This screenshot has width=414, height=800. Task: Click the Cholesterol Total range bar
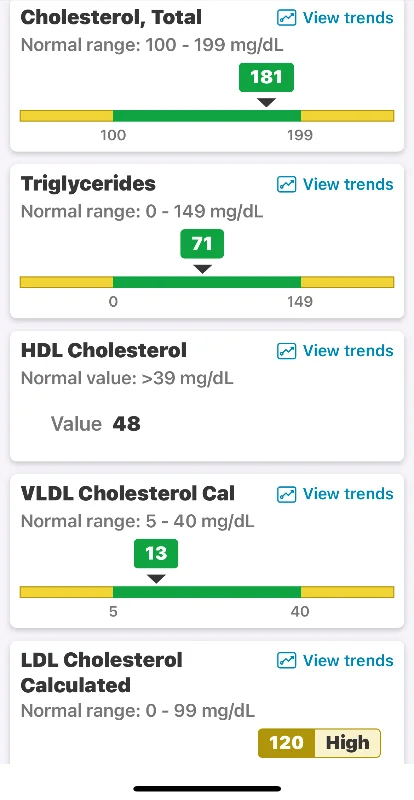tap(207, 116)
